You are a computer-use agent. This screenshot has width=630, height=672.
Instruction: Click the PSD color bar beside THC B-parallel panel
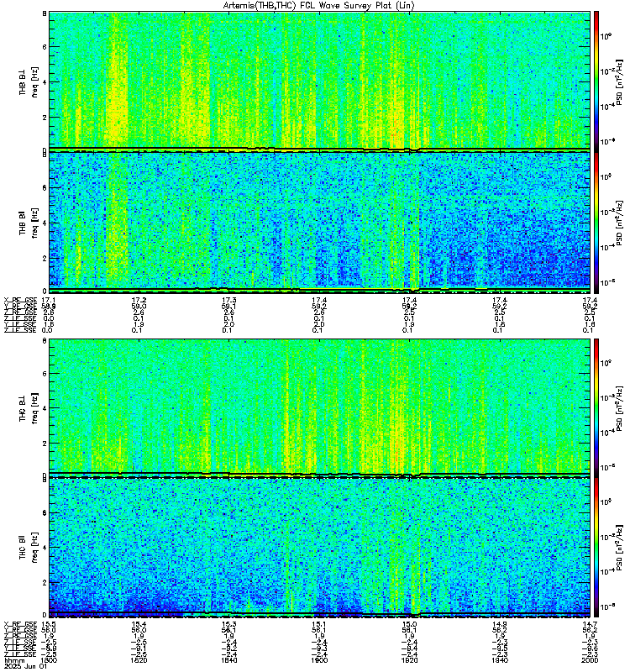[x=596, y=548]
